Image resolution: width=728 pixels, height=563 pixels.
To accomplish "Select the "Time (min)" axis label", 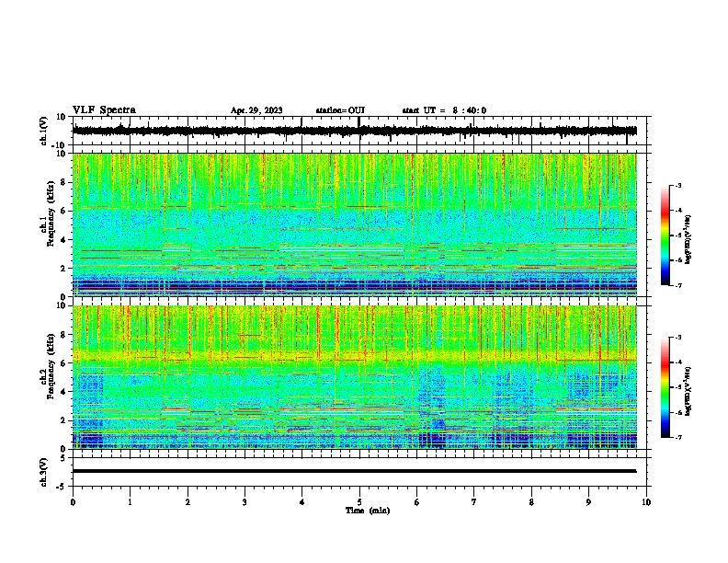I will click(368, 511).
